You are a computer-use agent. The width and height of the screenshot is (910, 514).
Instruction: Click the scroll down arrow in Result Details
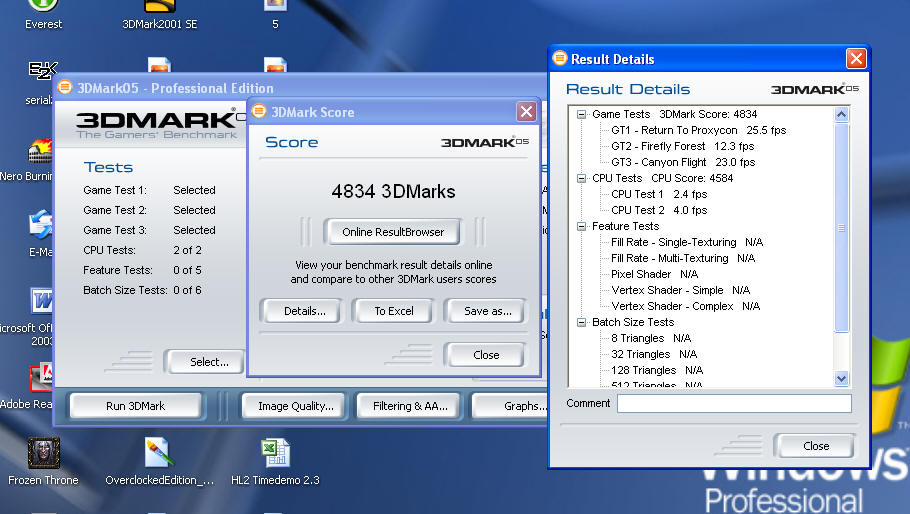[x=842, y=379]
